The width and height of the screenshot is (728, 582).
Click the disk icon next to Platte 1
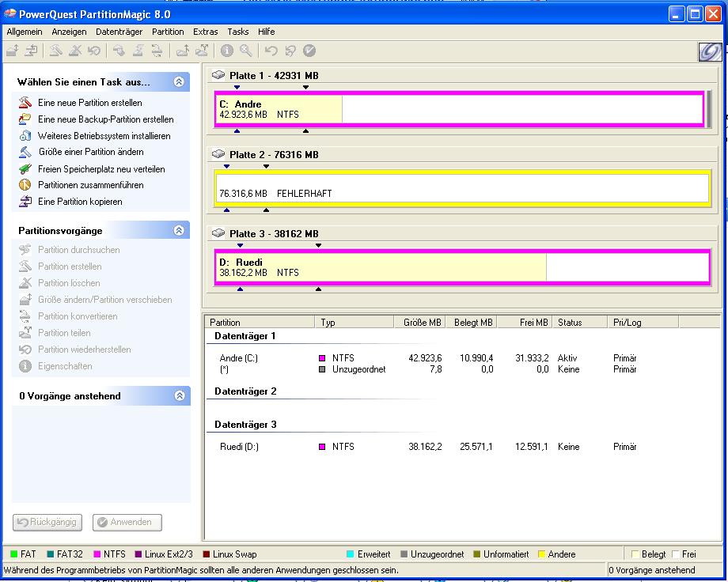pyautogui.click(x=218, y=74)
